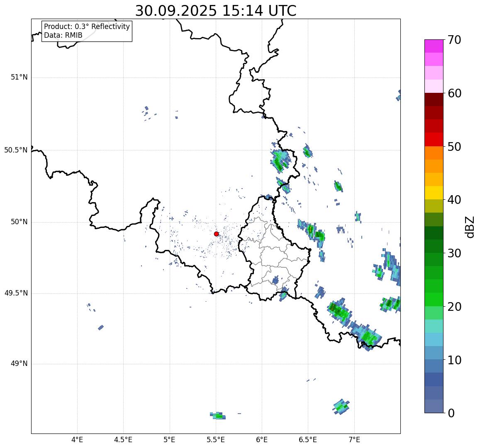The width and height of the screenshot is (480, 448).
Task: Pick the dark blue colorbar segment below 10
Action: (x=434, y=379)
